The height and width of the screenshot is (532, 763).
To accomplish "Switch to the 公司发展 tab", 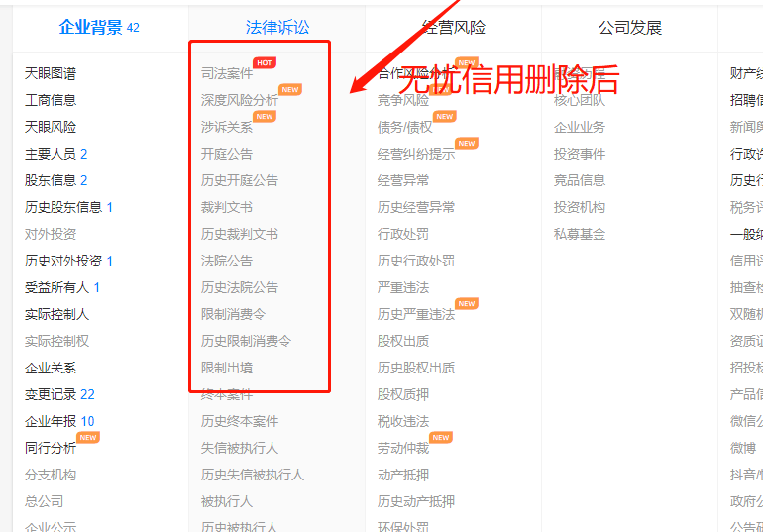I will [630, 27].
